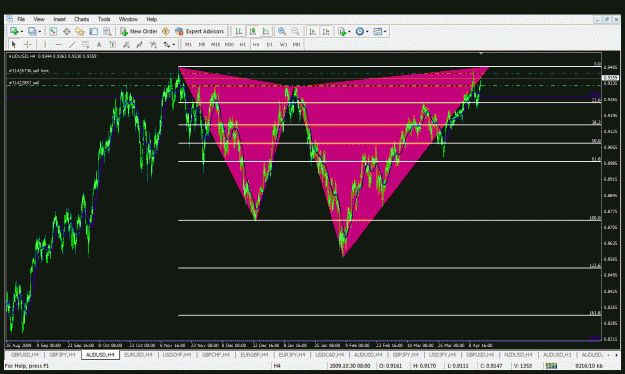Screen dimensions: 625x374
Task: Open the View menu
Action: 39,19
